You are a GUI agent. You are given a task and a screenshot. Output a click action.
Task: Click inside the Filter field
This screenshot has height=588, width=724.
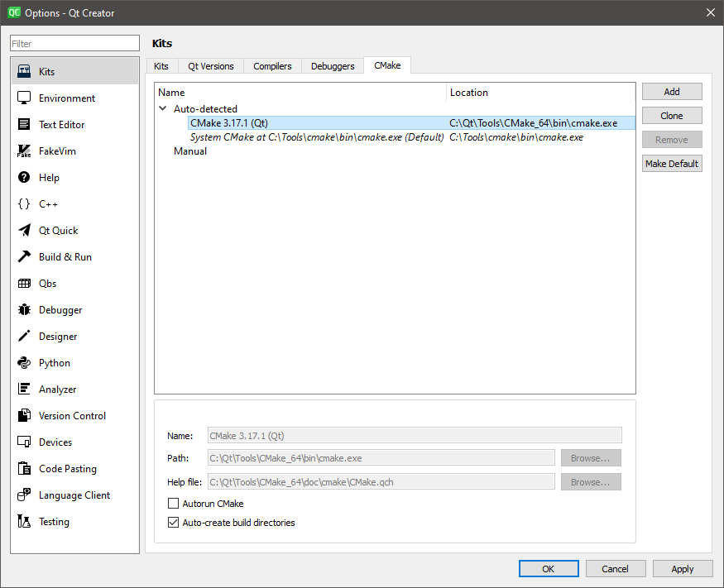pos(74,42)
